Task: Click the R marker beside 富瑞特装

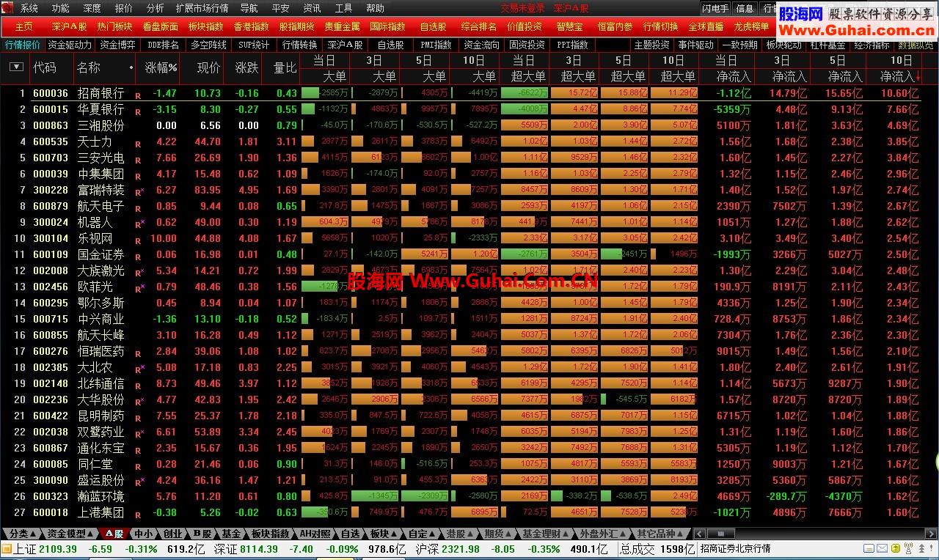Action: click(x=139, y=192)
